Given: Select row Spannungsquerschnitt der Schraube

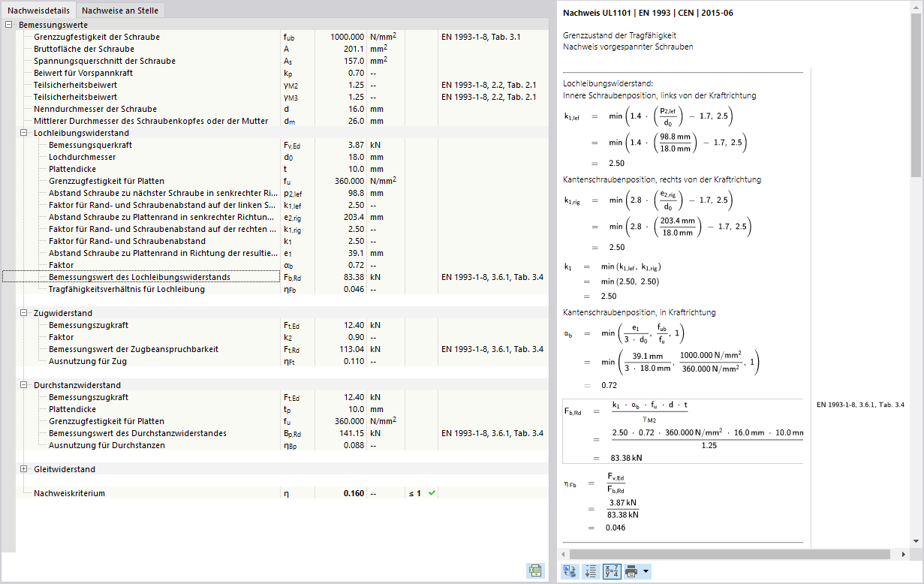Looking at the screenshot, I should click(x=281, y=61).
